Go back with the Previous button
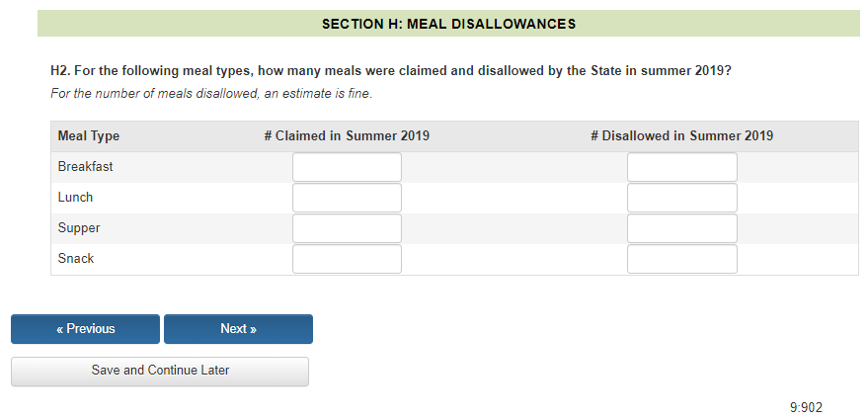Viewport: 868px width, 420px height. coord(85,329)
